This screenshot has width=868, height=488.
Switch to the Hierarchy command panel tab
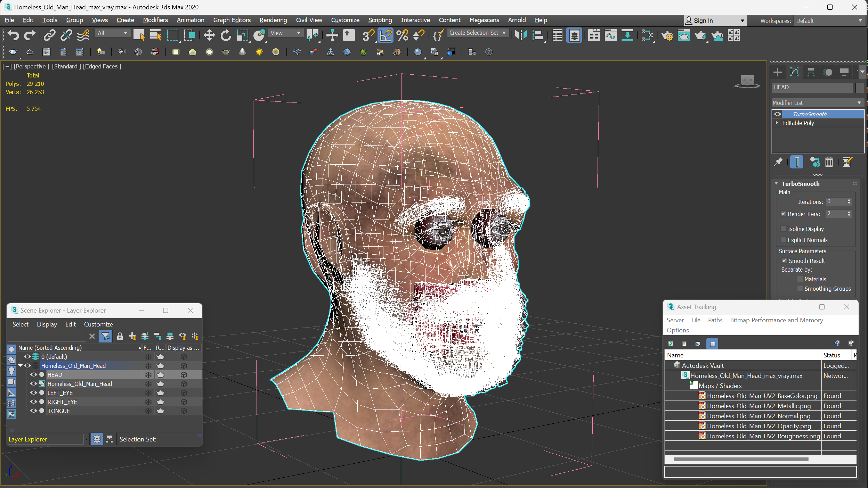811,72
